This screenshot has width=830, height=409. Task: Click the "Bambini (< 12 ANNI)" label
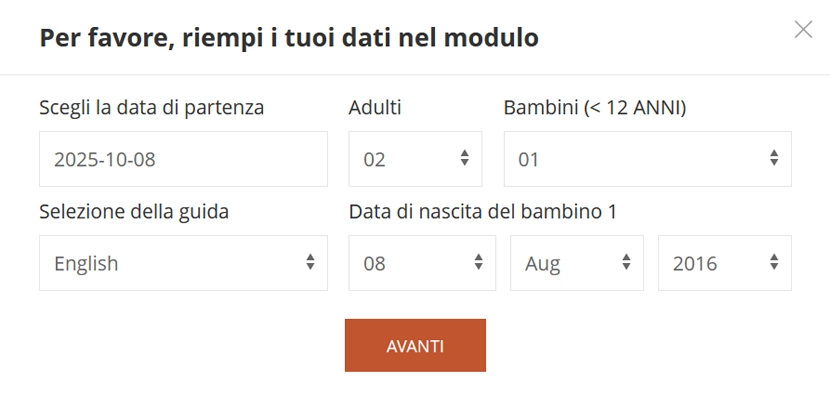(x=595, y=107)
